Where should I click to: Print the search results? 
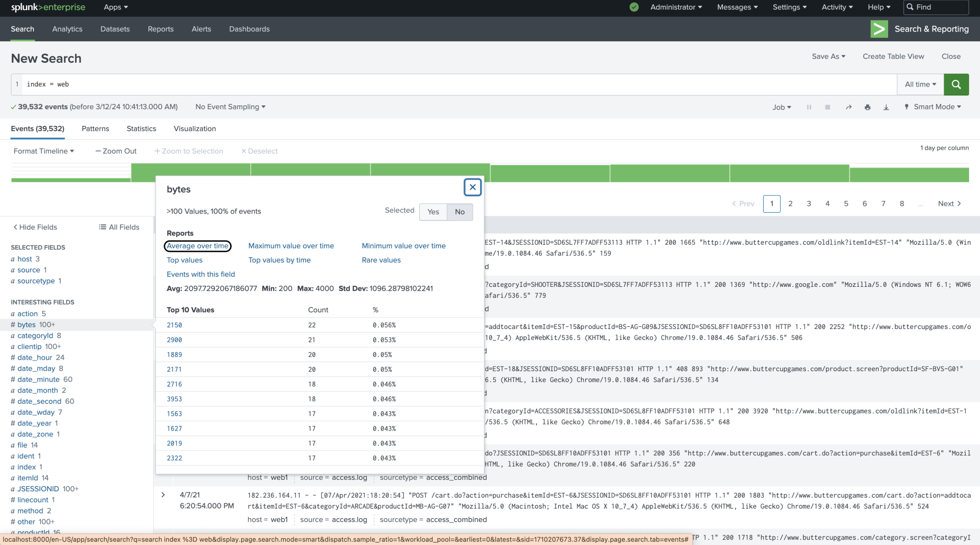(x=868, y=107)
